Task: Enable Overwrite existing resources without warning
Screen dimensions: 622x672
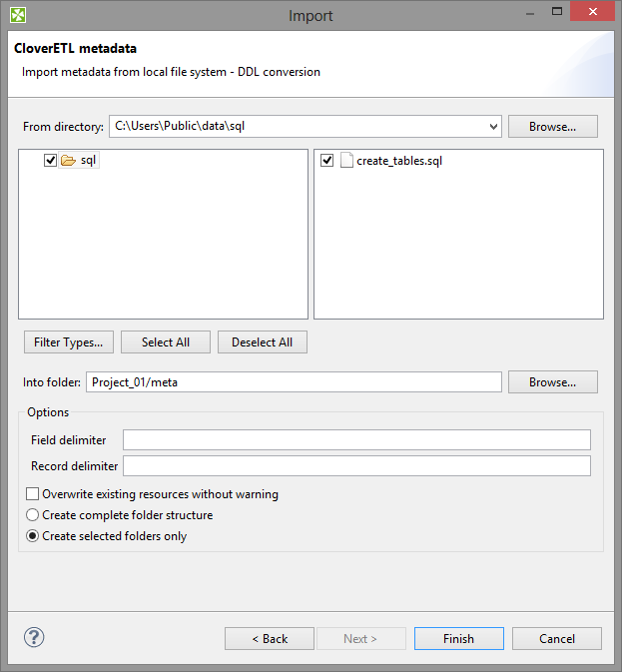Action: point(33,493)
